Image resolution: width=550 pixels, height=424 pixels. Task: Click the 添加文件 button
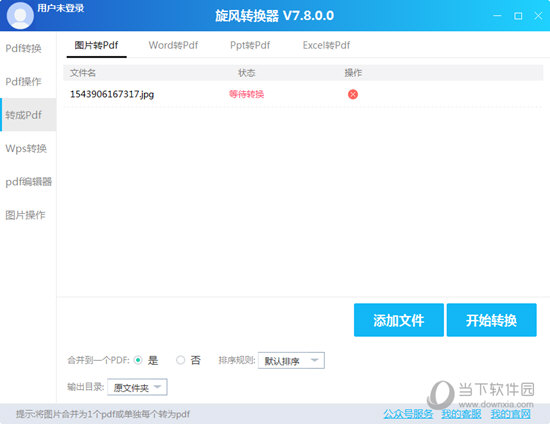[x=399, y=320]
